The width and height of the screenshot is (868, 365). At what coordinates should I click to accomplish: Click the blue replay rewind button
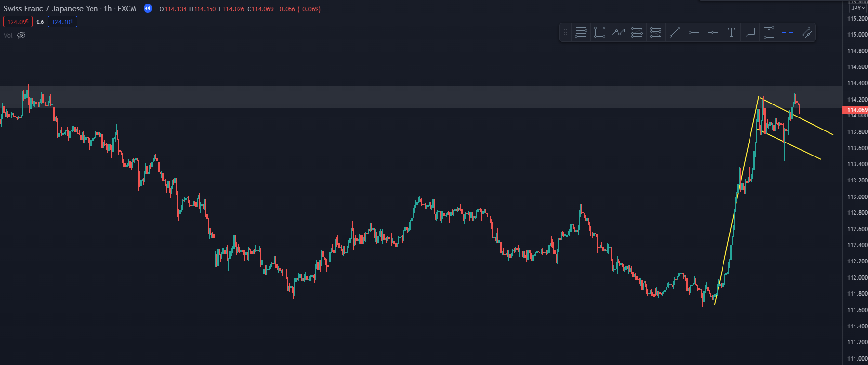[x=148, y=8]
